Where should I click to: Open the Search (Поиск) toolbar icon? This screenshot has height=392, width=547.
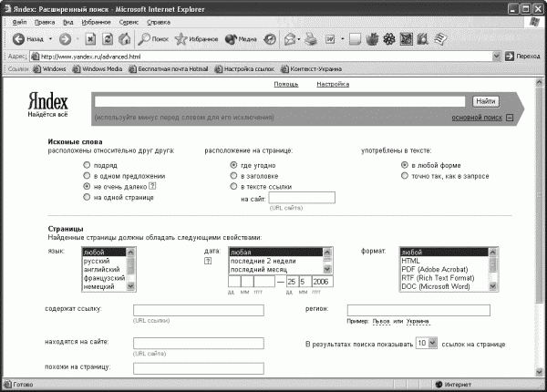144,39
